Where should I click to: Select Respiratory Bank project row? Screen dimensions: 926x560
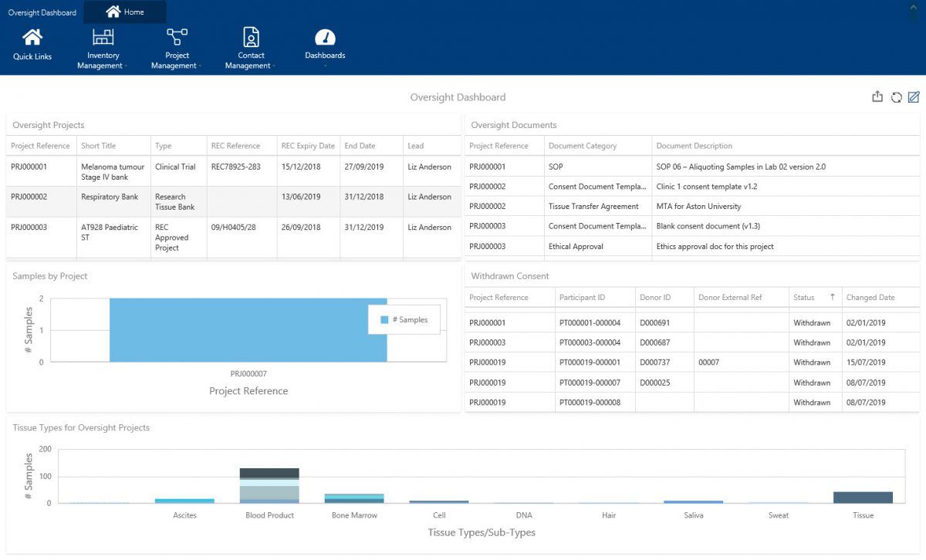233,201
